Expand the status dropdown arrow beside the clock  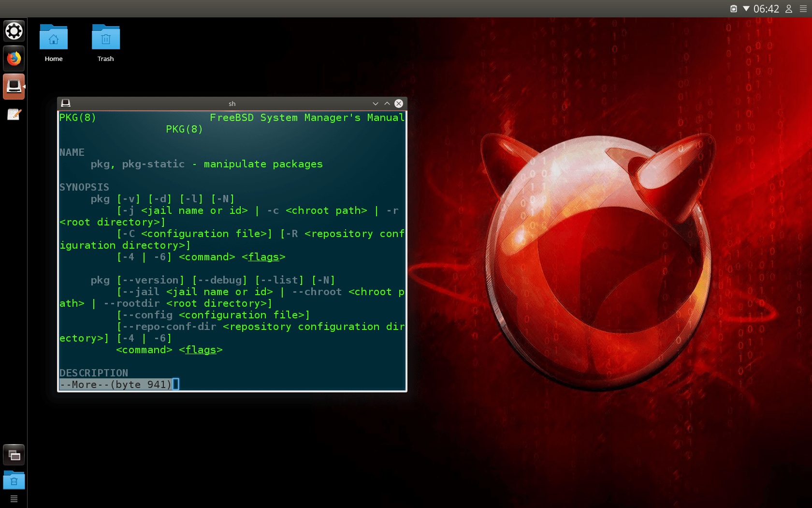(x=746, y=9)
